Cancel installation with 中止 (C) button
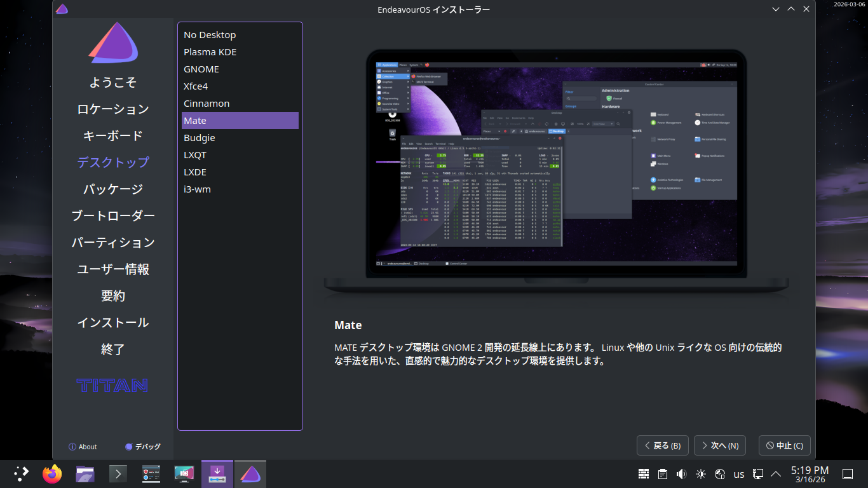Image resolution: width=868 pixels, height=488 pixels. click(x=784, y=445)
